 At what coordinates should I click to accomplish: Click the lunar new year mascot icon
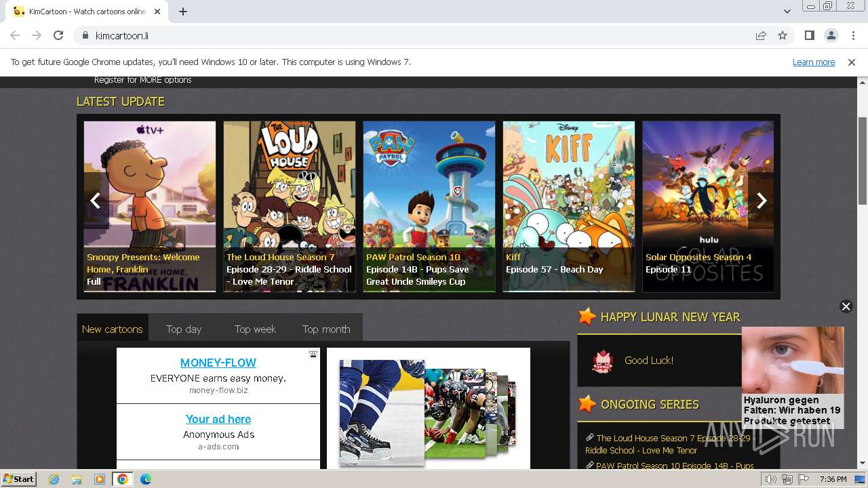point(602,361)
